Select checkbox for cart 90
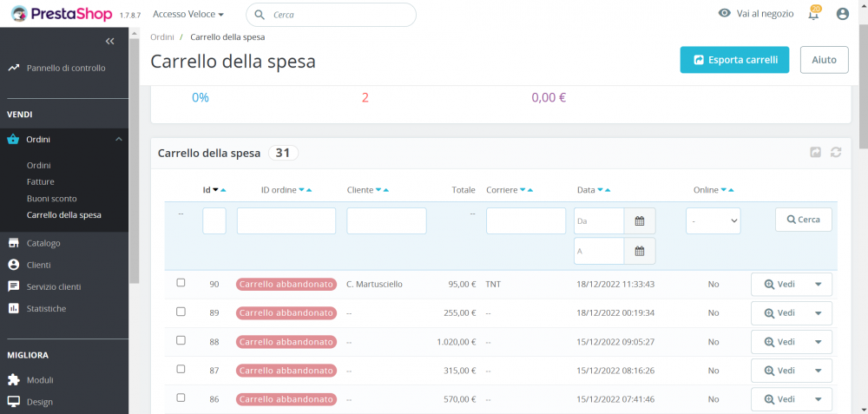This screenshot has height=414, width=868. 181,283
